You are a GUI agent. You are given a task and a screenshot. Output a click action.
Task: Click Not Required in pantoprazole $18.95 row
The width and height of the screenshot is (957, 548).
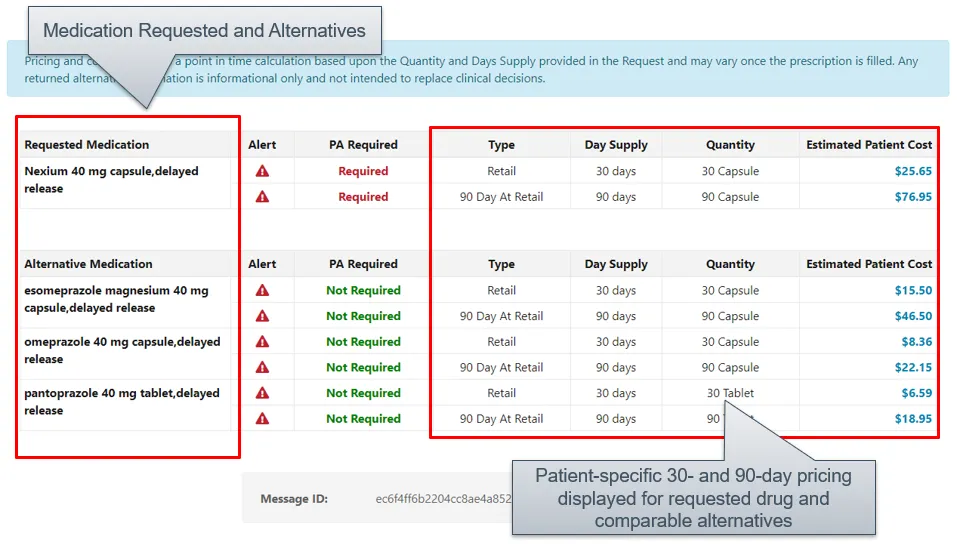(363, 419)
